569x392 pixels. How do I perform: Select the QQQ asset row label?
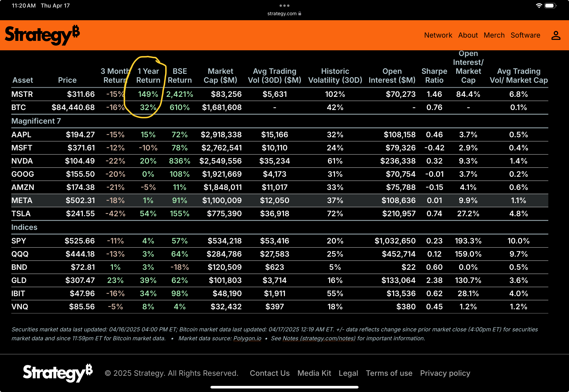(x=20, y=254)
